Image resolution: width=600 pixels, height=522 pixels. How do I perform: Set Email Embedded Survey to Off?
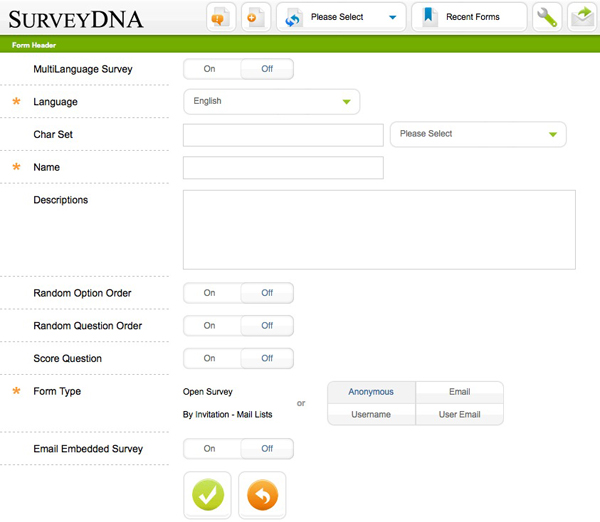(x=267, y=449)
